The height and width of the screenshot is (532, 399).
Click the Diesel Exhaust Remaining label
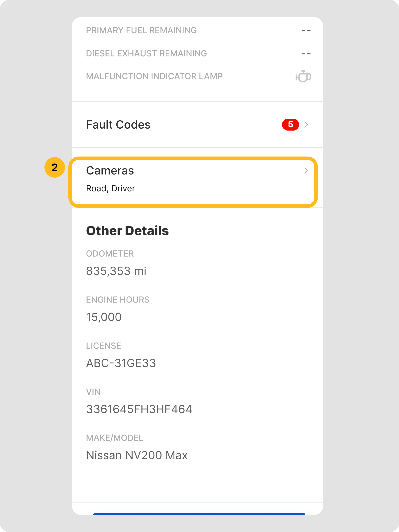[146, 53]
